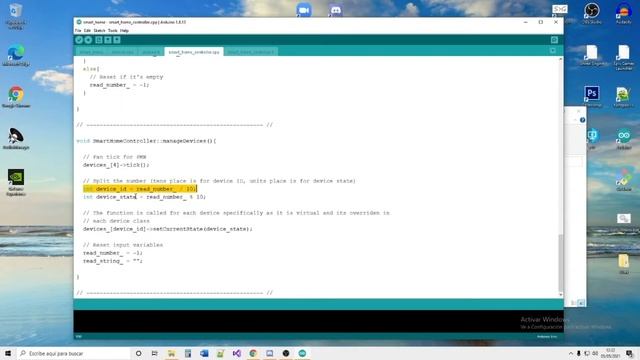Switch to the third editor tab
This screenshot has height=360, width=640.
click(151, 52)
